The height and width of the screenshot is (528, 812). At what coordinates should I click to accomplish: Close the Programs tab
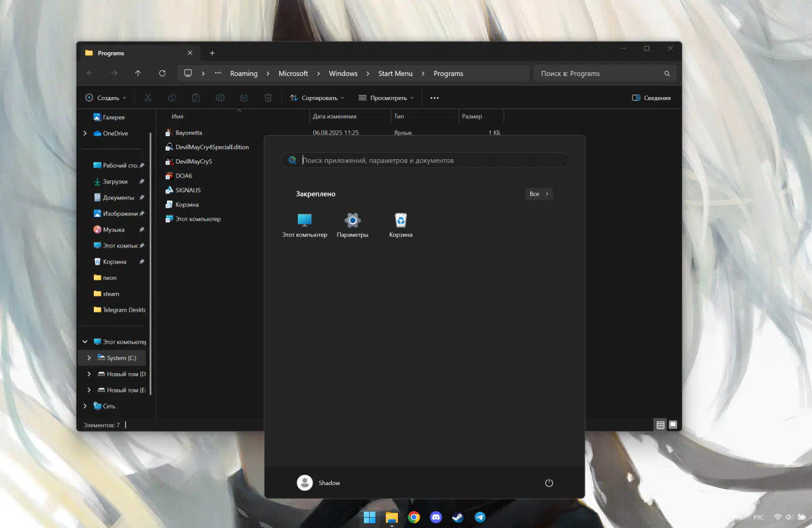190,53
